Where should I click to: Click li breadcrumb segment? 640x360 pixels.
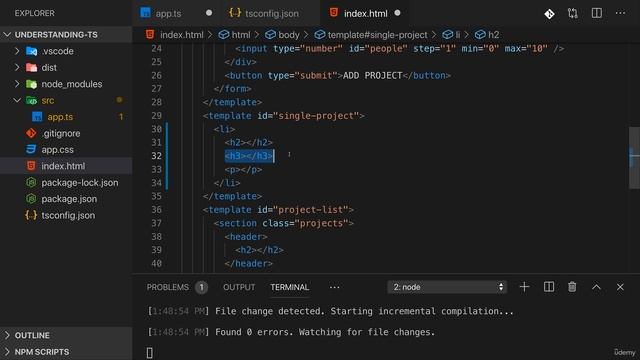point(458,35)
